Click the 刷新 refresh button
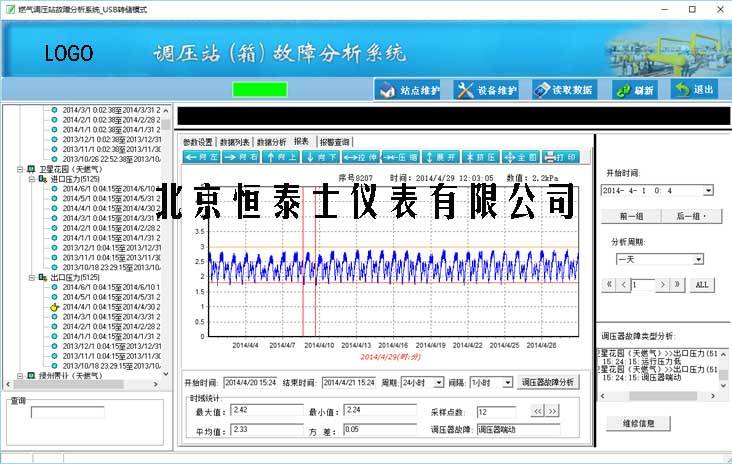This screenshot has height=464, width=732. (x=635, y=90)
